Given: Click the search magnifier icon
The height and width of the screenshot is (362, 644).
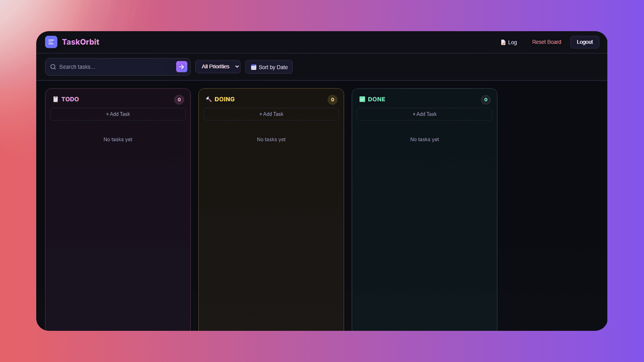Looking at the screenshot, I should point(53,67).
